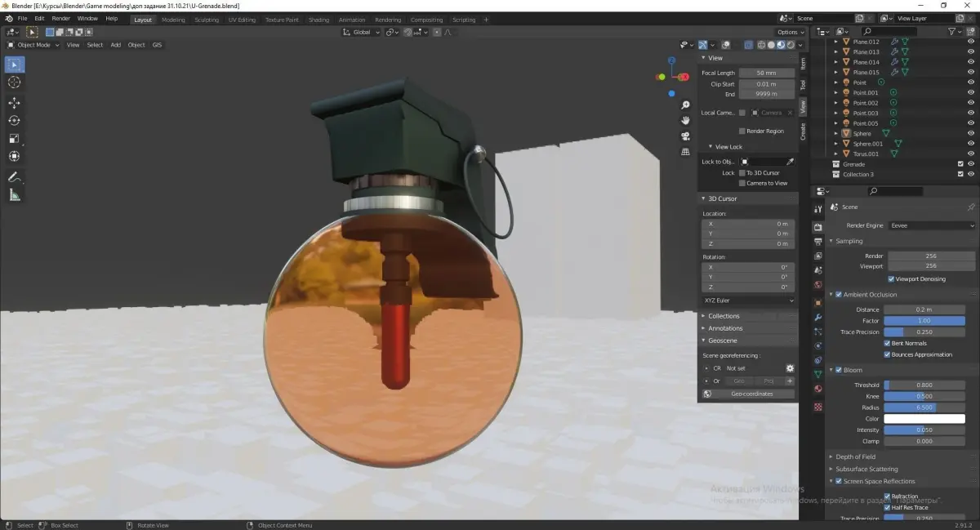Screen dimensions: 980x530
Task: Enable Lock Camera to View
Action: pos(742,183)
